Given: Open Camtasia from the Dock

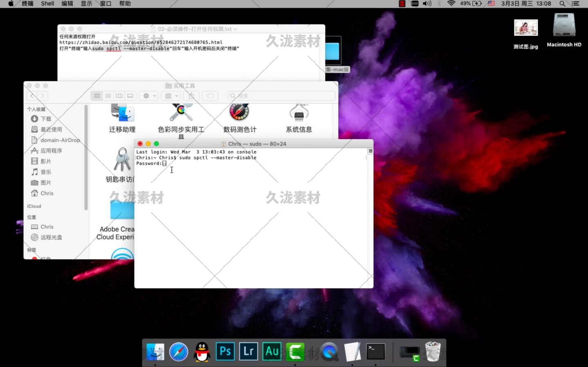Looking at the screenshot, I should pos(295,351).
